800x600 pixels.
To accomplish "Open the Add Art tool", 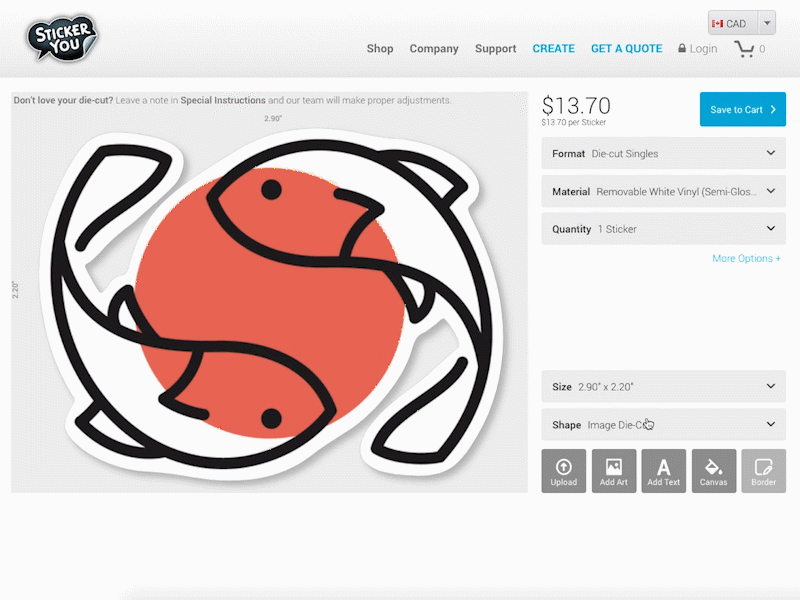I will (x=614, y=470).
